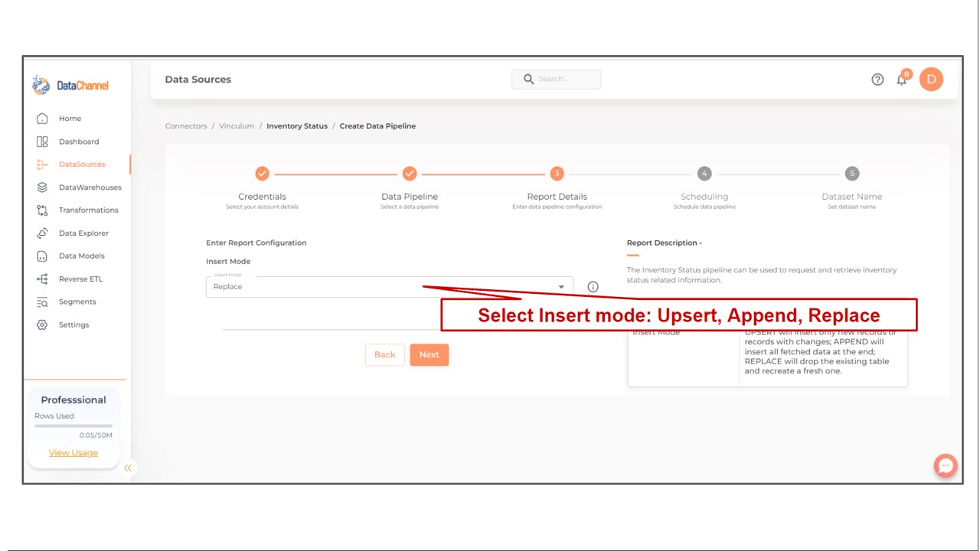Open the Insert Mode Replace dropdown

[390, 287]
